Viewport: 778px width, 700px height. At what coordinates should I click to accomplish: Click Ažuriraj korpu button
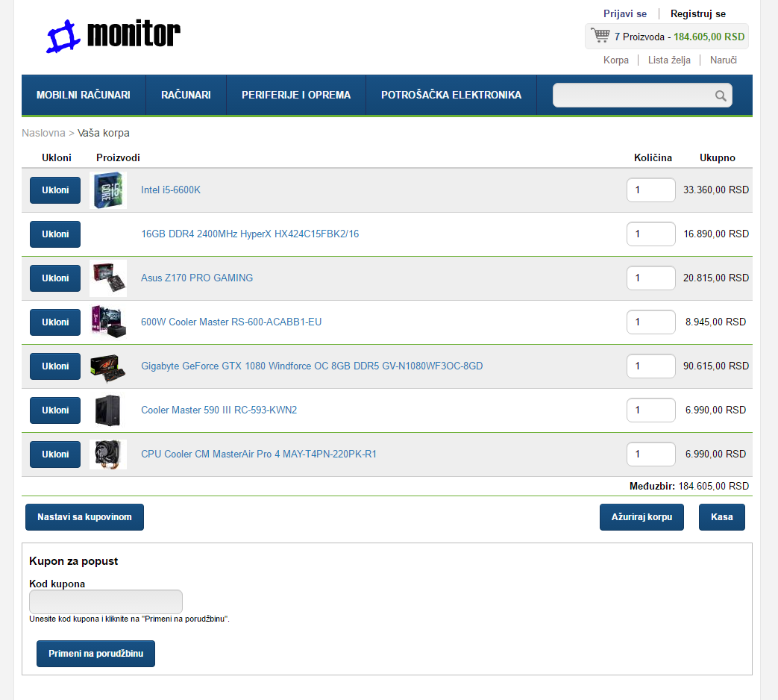pyautogui.click(x=641, y=517)
